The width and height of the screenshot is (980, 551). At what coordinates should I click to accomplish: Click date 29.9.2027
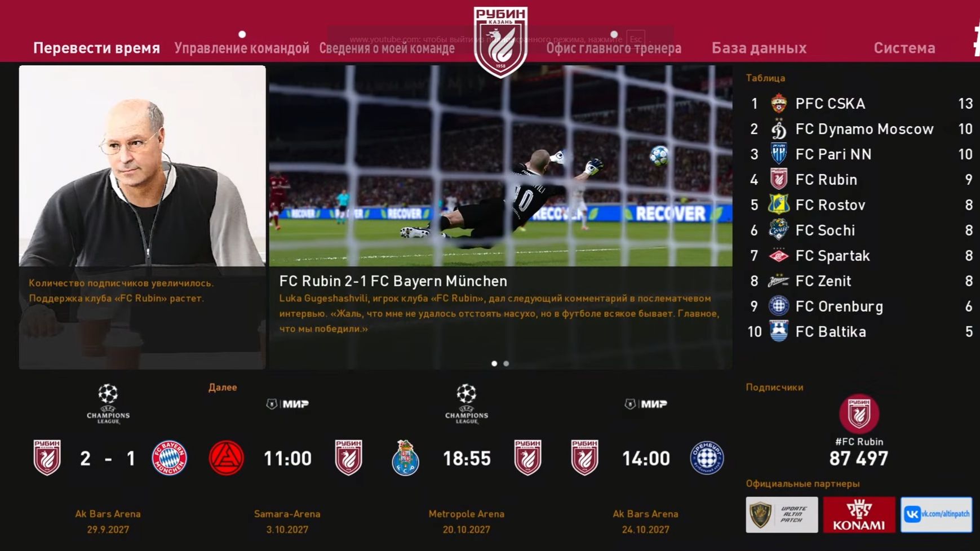[x=108, y=530]
